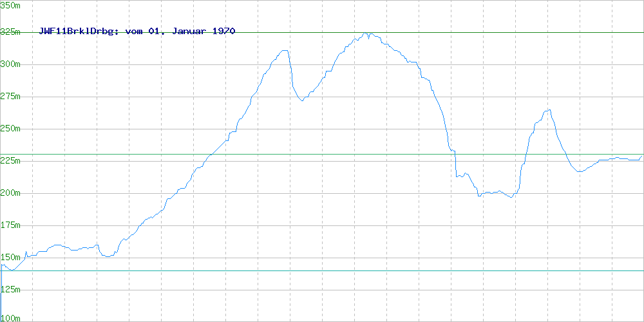Screen dimensions: 644x322
Task: Click the 250m axis label
Action: coord(11,129)
